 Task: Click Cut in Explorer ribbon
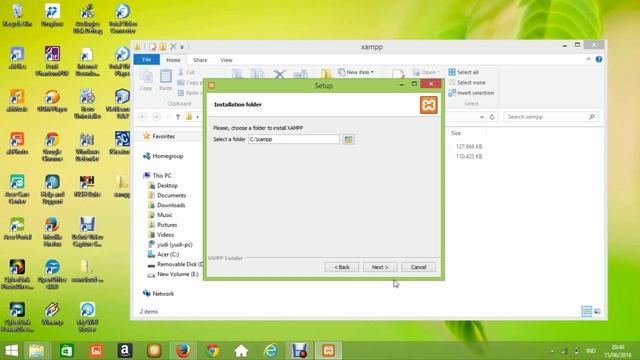(186, 72)
